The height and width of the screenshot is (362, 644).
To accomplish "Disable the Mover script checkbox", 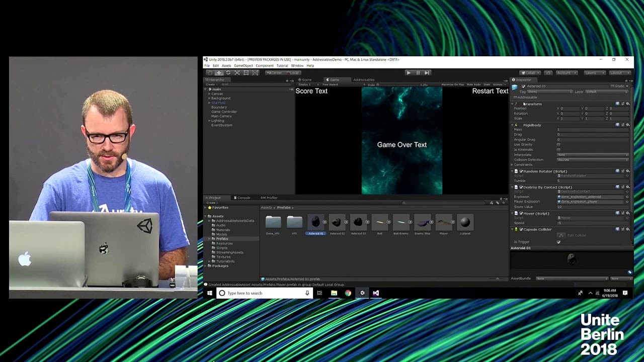I will point(521,214).
